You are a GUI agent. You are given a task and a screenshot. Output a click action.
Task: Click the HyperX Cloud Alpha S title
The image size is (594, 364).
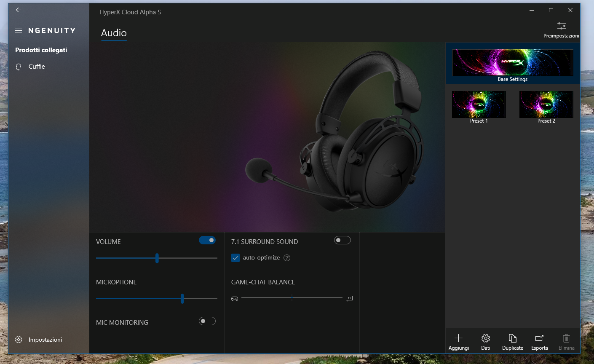point(130,12)
